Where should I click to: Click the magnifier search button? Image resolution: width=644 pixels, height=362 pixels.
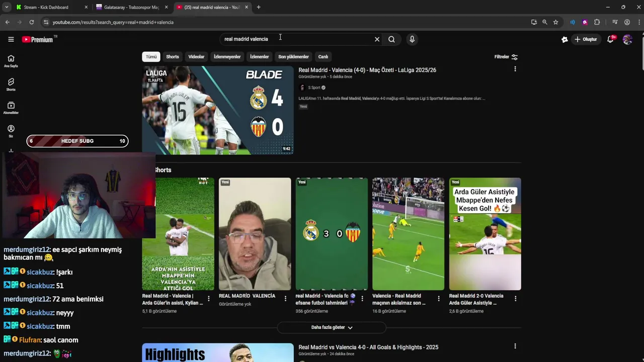pos(391,39)
